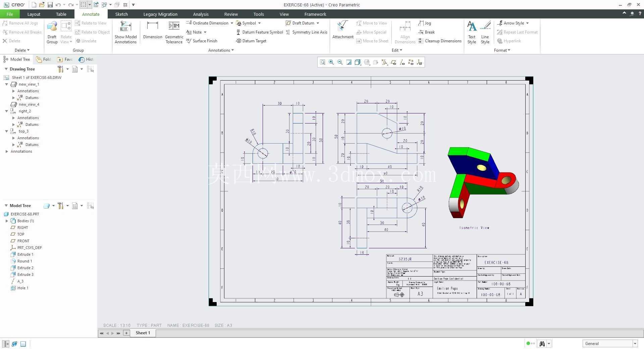Viewport: 644px width, 349px height.
Task: Click Symmetry Line Axis
Action: 307,32
